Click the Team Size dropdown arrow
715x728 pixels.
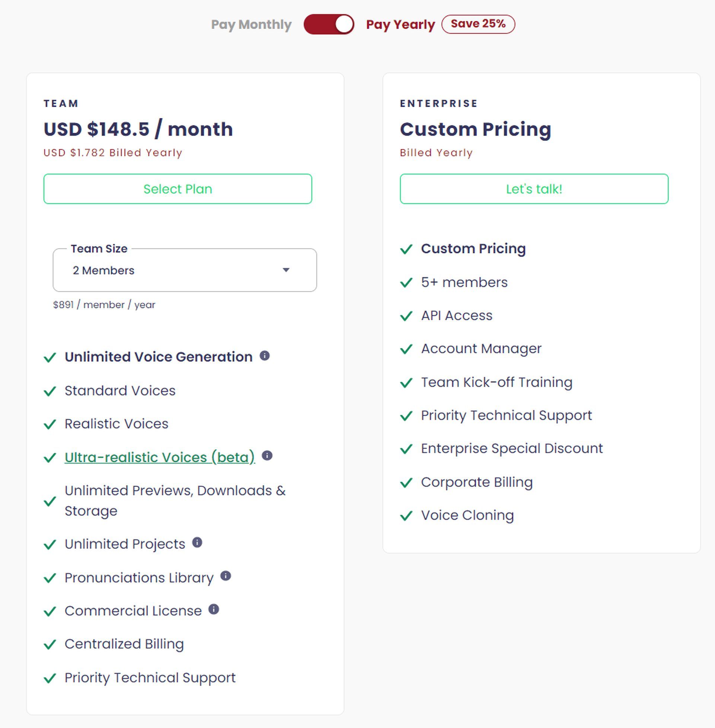pos(286,270)
